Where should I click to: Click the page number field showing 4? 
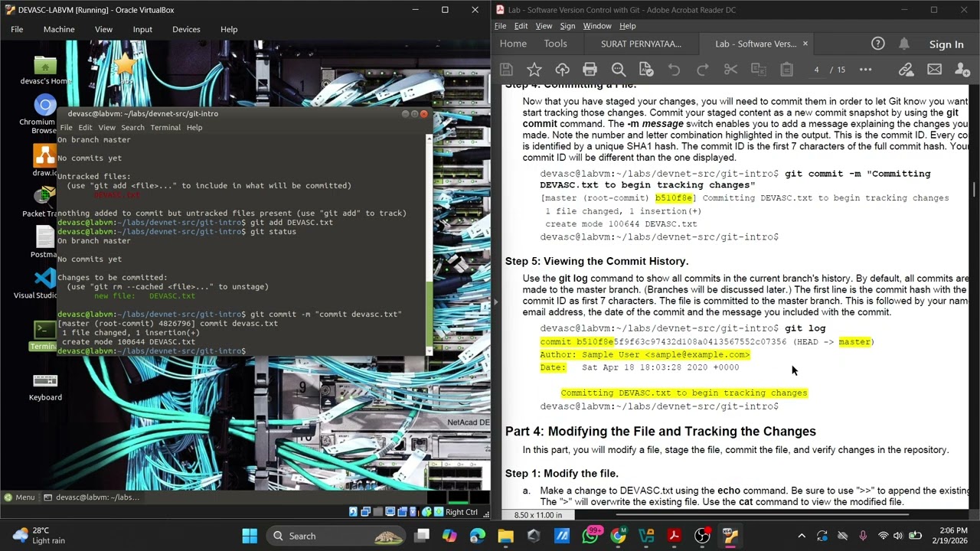[816, 70]
